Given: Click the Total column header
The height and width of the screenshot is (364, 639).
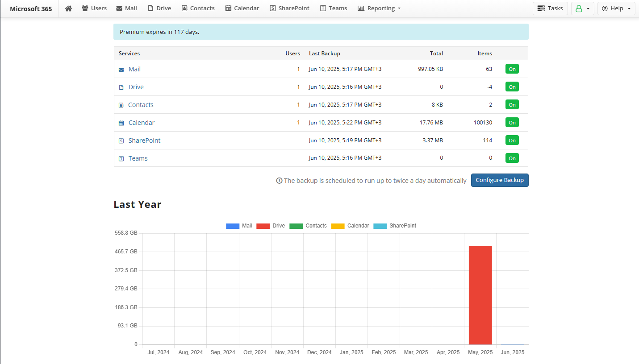Looking at the screenshot, I should (x=436, y=54).
